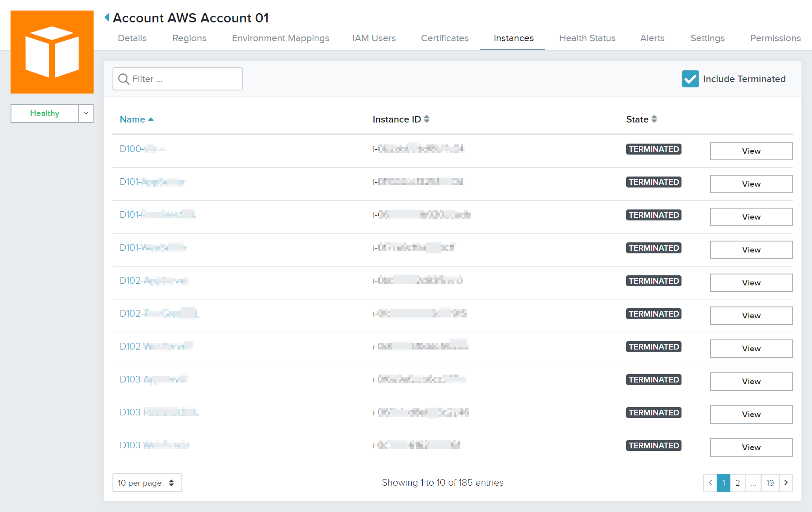812x512 pixels.
Task: Open the Settings tab
Action: click(x=707, y=38)
